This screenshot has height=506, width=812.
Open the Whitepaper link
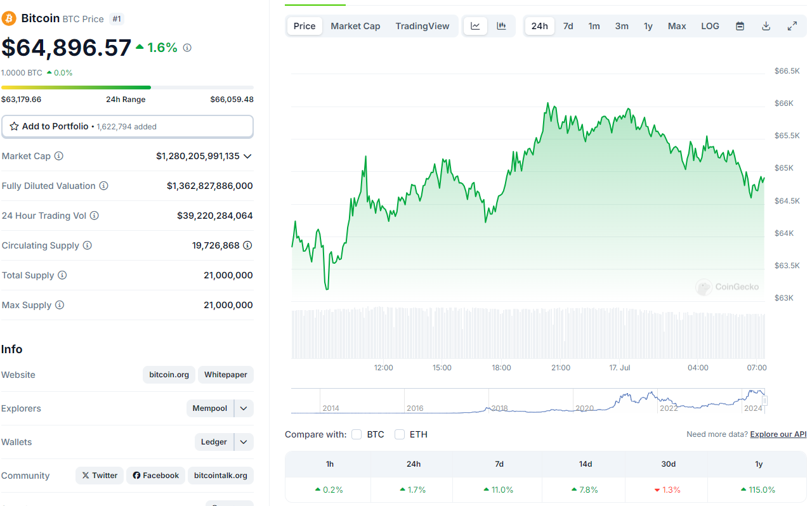(x=226, y=375)
